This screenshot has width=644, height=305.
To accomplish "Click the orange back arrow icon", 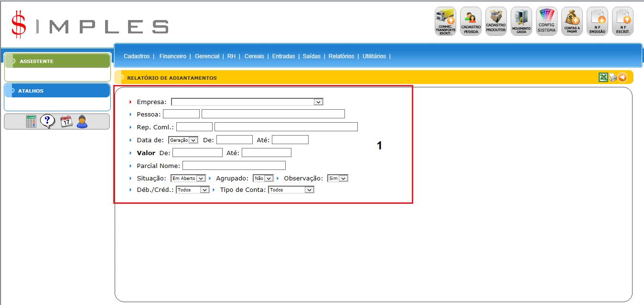I will click(x=623, y=77).
